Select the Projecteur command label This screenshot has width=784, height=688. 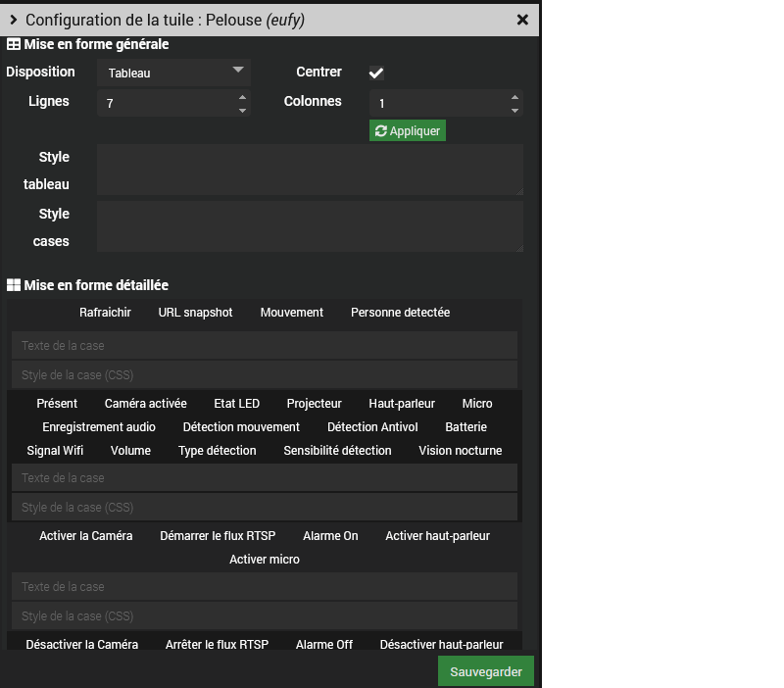[x=314, y=404]
